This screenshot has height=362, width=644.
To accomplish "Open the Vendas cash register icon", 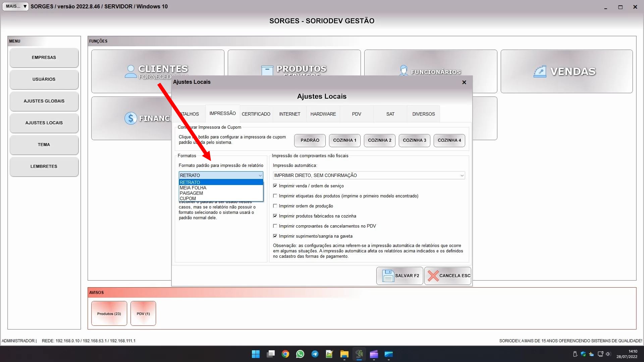I will click(x=540, y=71).
